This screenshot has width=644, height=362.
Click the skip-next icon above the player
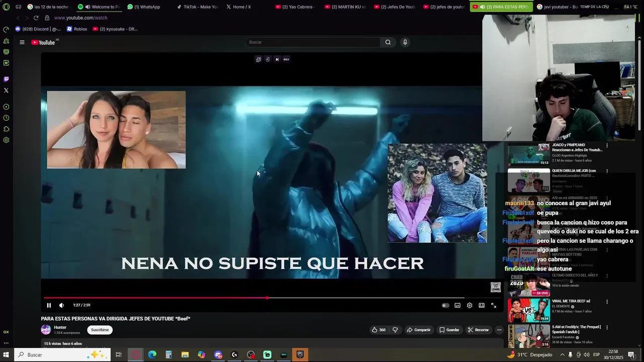tap(277, 59)
